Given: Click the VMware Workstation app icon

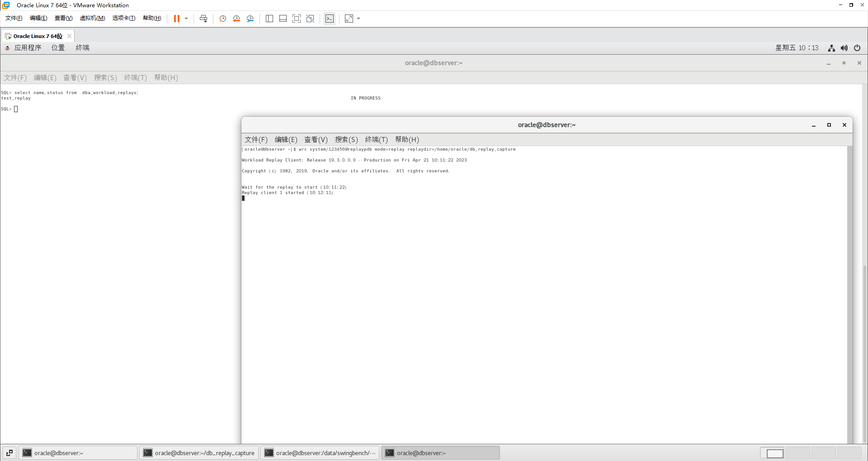Looking at the screenshot, I should click(6, 5).
